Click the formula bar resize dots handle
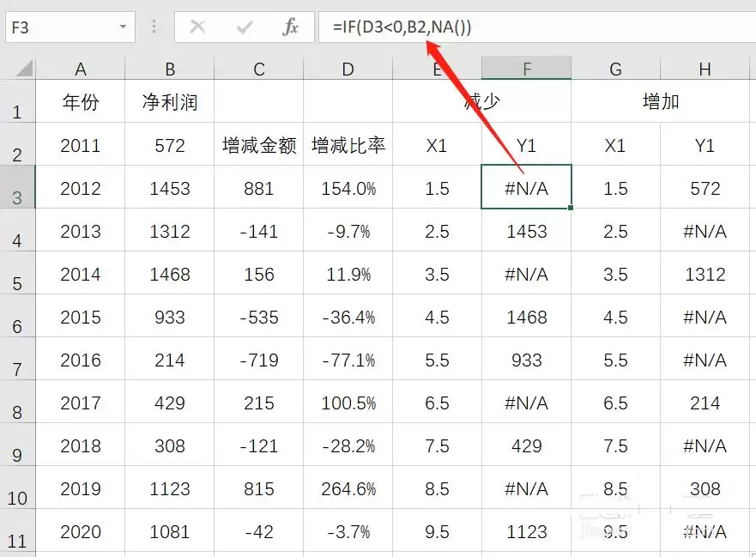Viewport: 756px width, 557px height. 154,27
